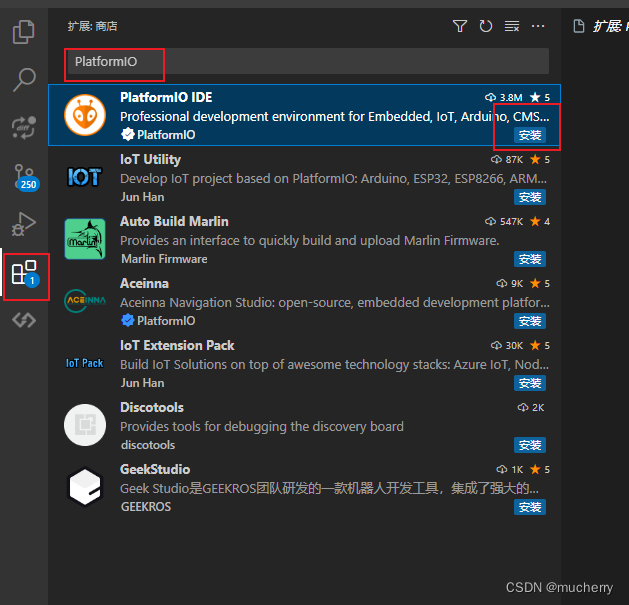The image size is (629, 605).
Task: Open the PlatformIO IDE extension title
Action: coord(166,97)
